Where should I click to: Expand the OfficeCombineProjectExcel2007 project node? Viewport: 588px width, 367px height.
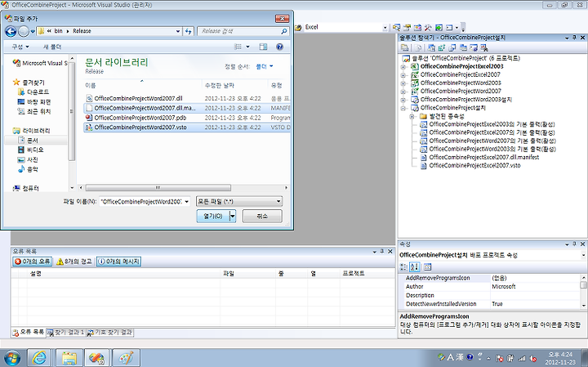click(x=403, y=75)
